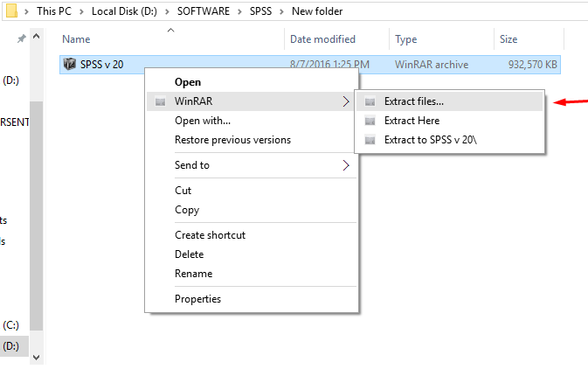This screenshot has height=369, width=588.
Task: Expand the WinRAR submenu arrow
Action: (x=346, y=101)
